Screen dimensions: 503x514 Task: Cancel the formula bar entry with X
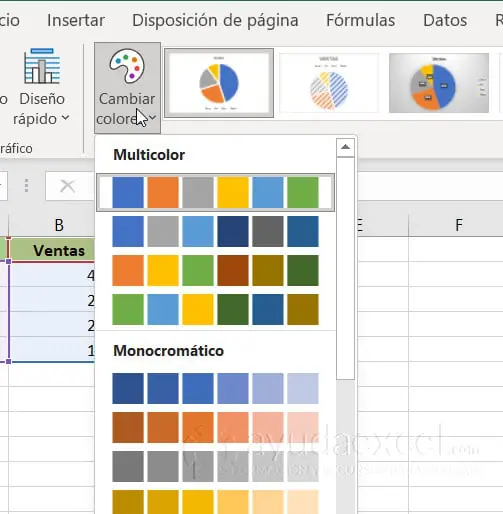point(67,186)
